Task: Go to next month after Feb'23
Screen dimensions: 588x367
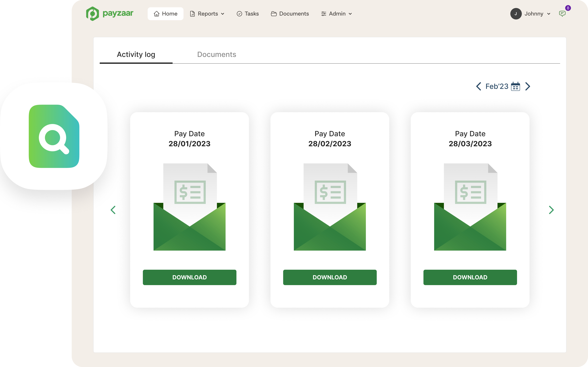Action: coord(528,86)
